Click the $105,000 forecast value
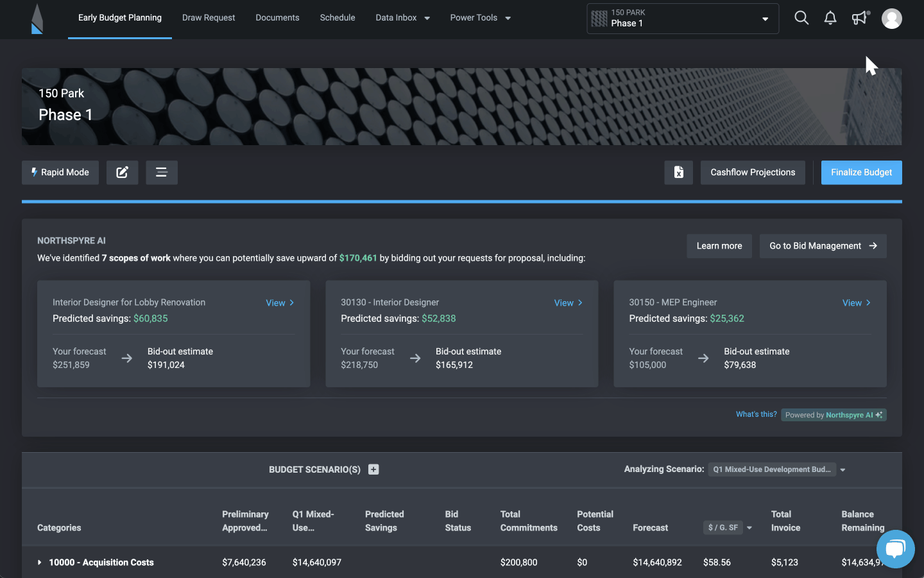924x578 pixels. click(647, 365)
